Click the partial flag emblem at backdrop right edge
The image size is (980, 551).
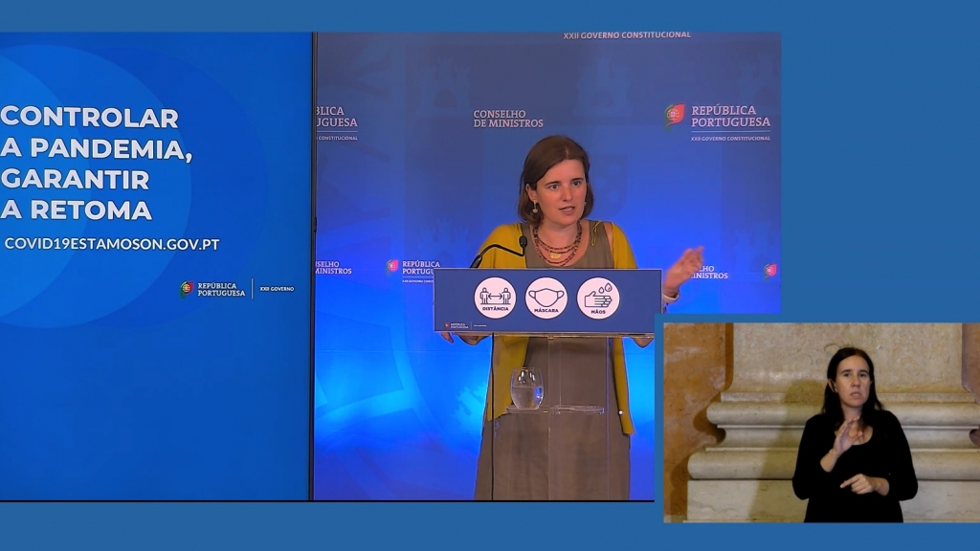coord(770,271)
